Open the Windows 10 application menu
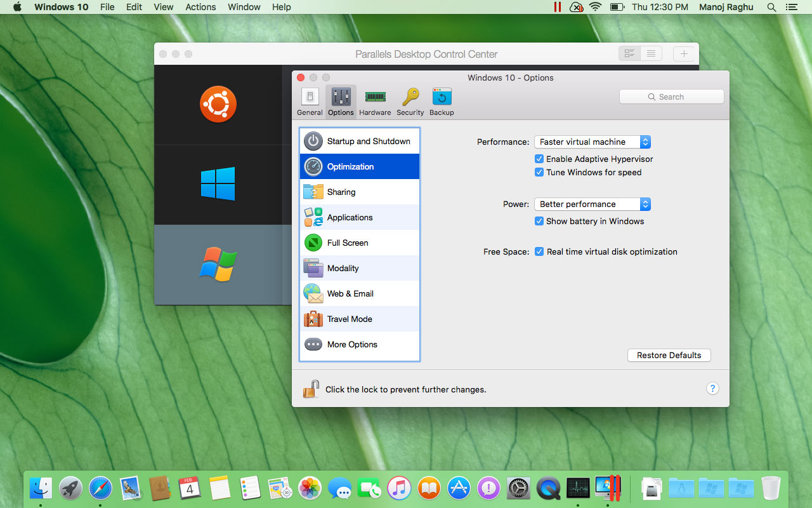Image resolution: width=812 pixels, height=508 pixels. coord(62,7)
